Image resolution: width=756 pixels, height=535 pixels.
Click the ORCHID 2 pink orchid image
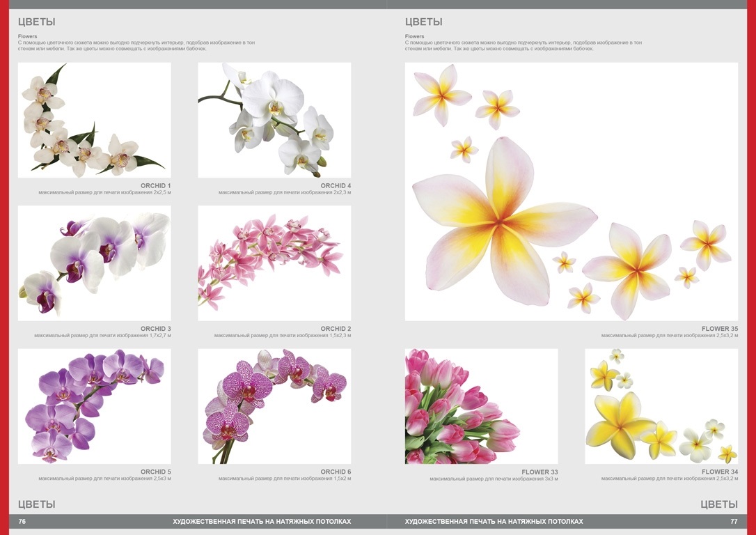pos(274,263)
